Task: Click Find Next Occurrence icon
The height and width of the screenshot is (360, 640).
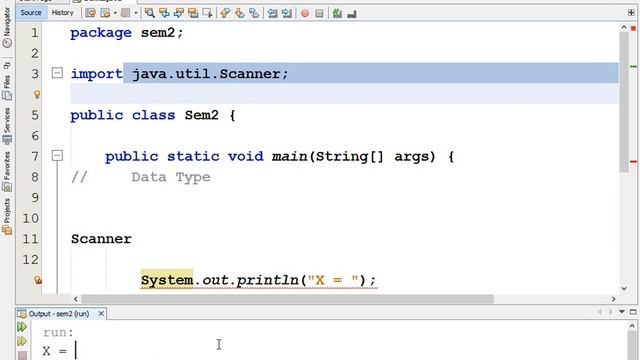Action: click(178, 13)
